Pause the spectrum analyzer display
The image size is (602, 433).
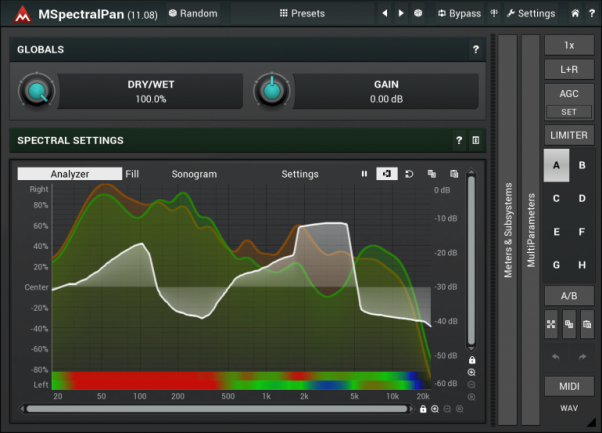tap(365, 174)
